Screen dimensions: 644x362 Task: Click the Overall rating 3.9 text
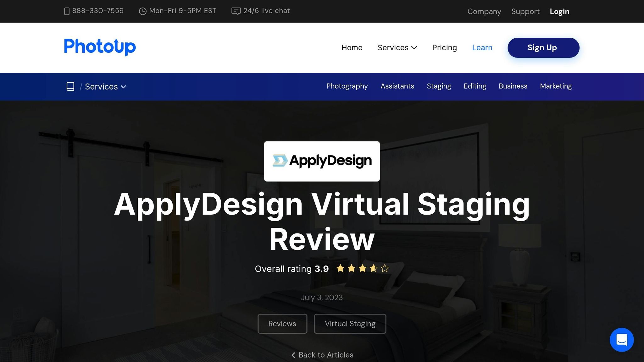[291, 269]
